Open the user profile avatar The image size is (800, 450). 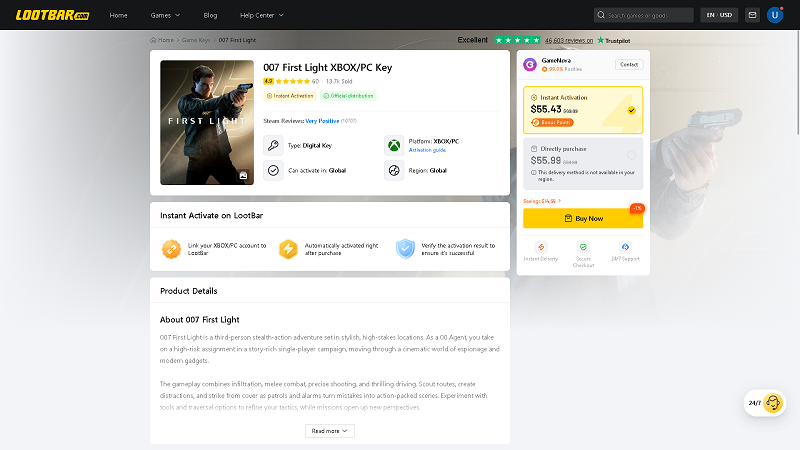coord(774,15)
